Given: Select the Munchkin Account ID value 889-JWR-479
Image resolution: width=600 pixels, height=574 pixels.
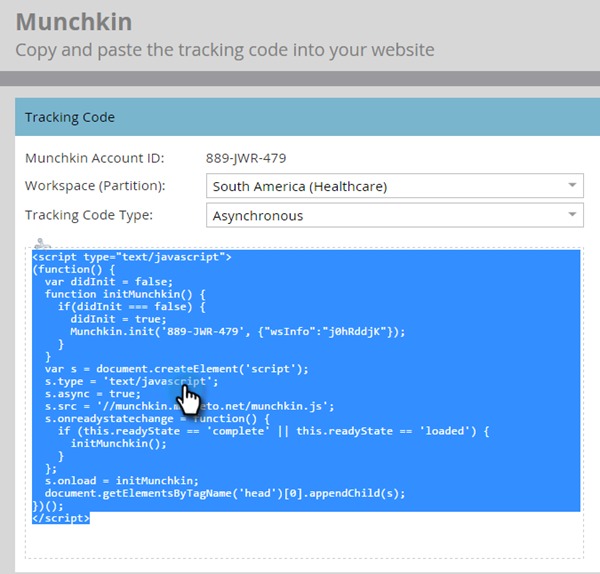Looking at the screenshot, I should [246, 158].
